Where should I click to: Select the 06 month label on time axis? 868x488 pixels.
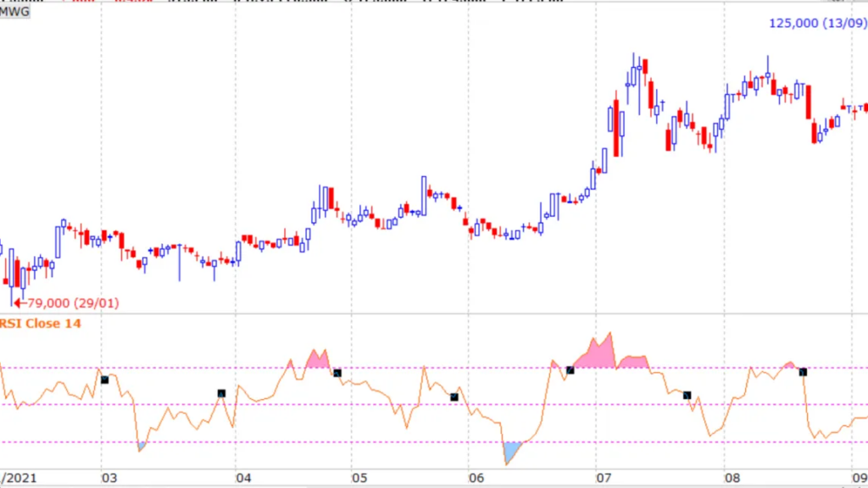[476, 477]
